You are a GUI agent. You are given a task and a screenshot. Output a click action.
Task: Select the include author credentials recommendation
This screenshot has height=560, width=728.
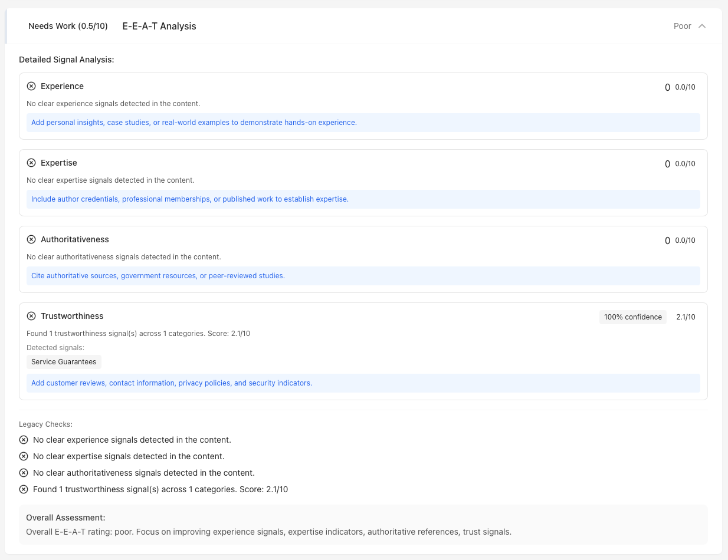coord(190,199)
